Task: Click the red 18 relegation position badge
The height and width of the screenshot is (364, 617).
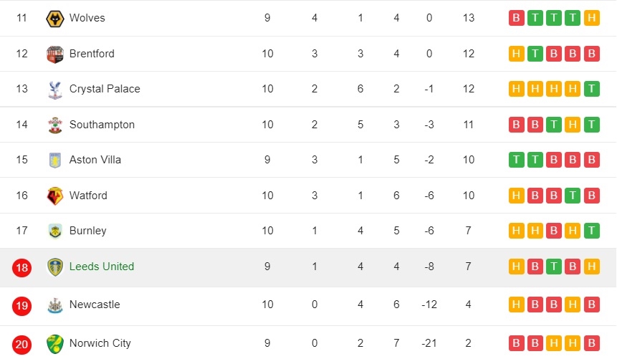Action: coord(21,267)
